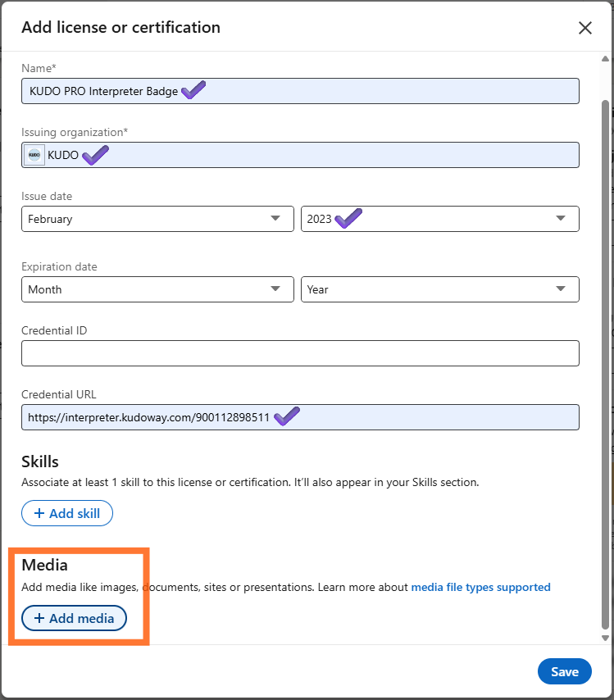614x700 pixels.
Task: Click checkmark next to the 2023 year
Action: [x=348, y=218]
